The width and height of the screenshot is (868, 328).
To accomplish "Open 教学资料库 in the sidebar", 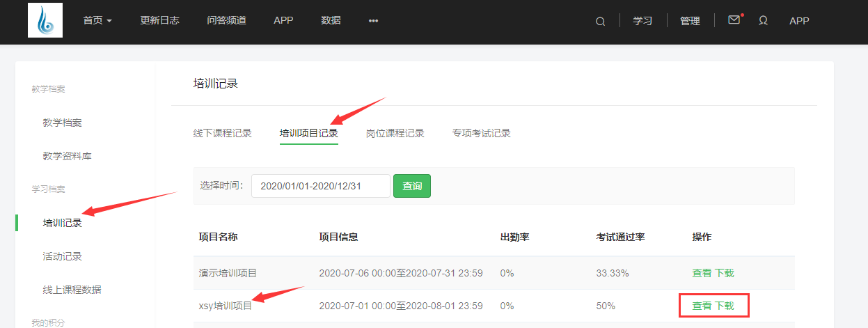I will (x=67, y=156).
